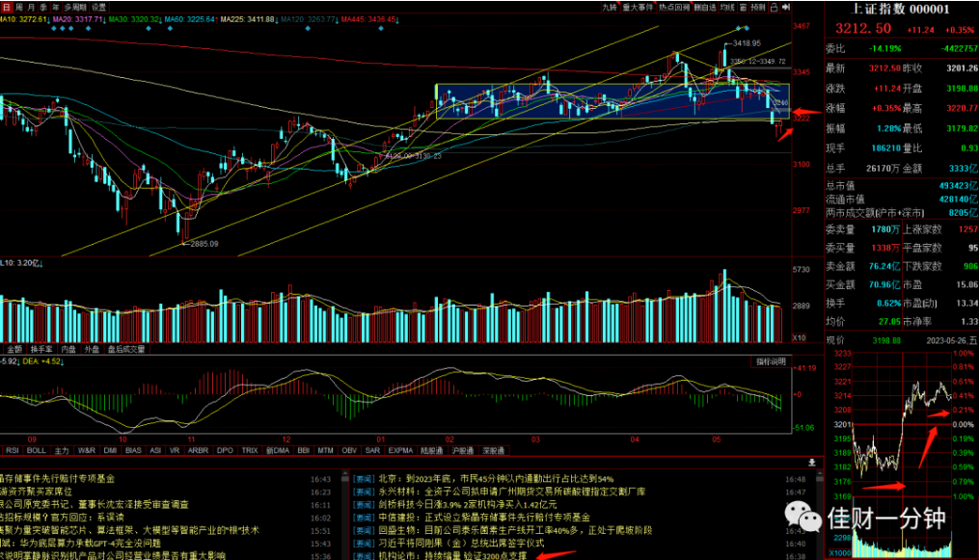Select the 沪股通 tab
This screenshot has height=560, width=979.
click(x=463, y=450)
